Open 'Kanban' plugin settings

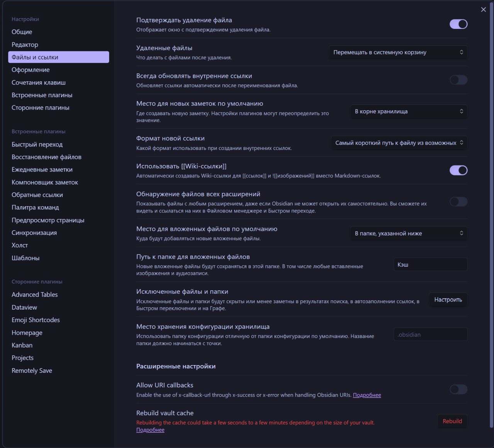click(22, 345)
